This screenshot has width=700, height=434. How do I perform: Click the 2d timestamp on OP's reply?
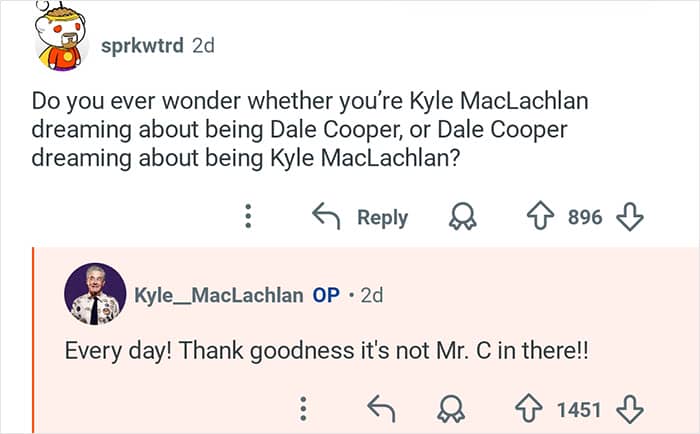(371, 295)
